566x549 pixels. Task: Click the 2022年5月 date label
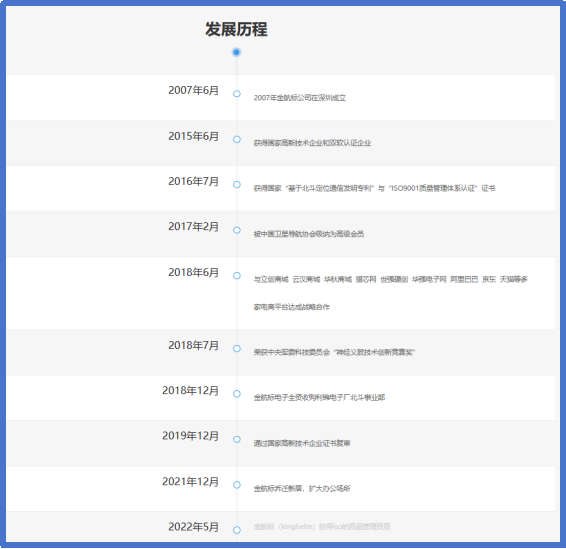click(x=193, y=527)
